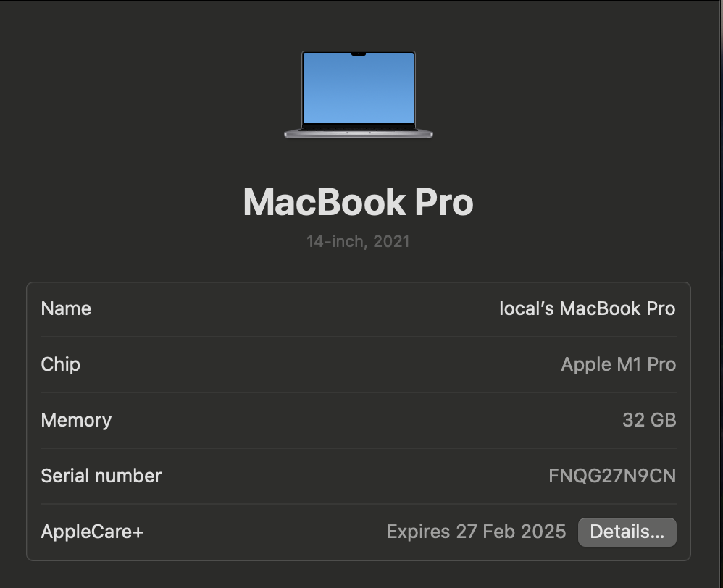723x588 pixels.
Task: Click the MacBook Pro laptop illustration
Action: [359, 94]
